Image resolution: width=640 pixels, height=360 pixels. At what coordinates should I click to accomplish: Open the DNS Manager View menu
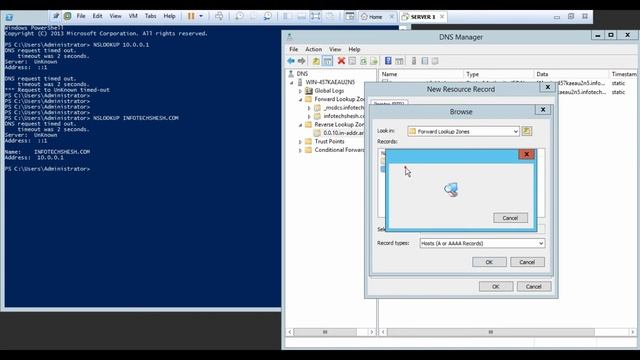[x=335, y=49]
